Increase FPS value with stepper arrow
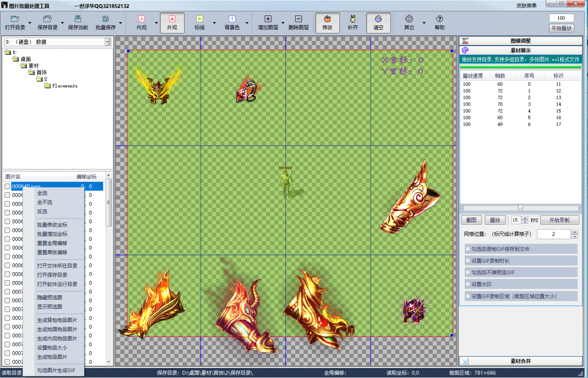Viewport: 588px width, 378px height. click(x=525, y=218)
